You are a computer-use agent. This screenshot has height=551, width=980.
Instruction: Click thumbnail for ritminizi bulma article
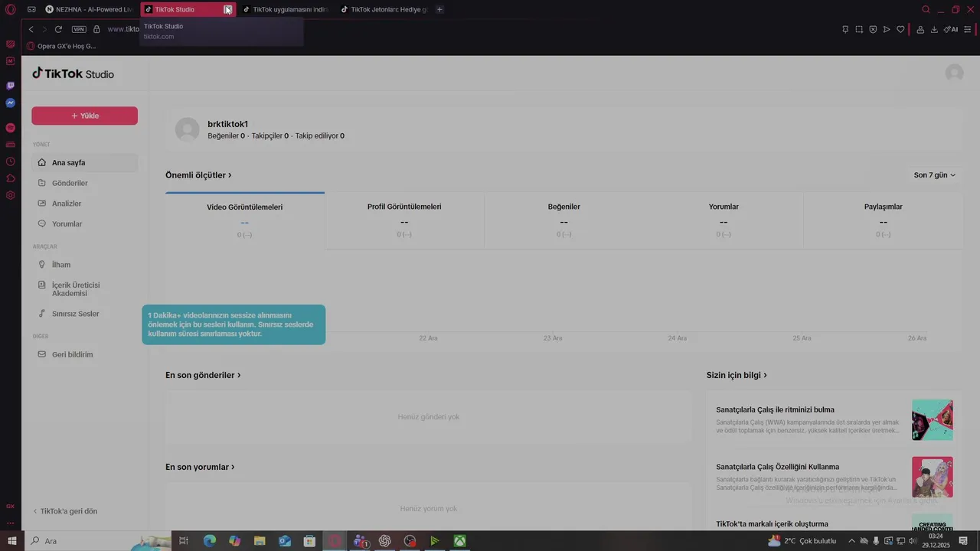(x=933, y=419)
